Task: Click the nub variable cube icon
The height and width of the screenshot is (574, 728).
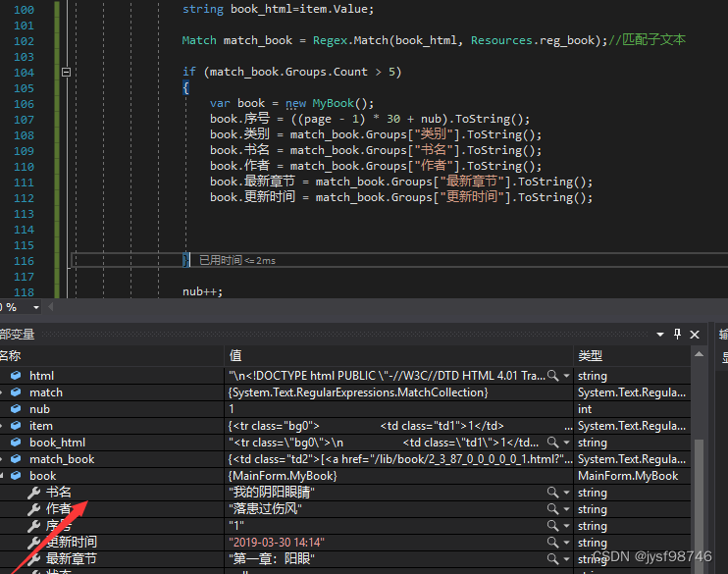Action: 16,409
